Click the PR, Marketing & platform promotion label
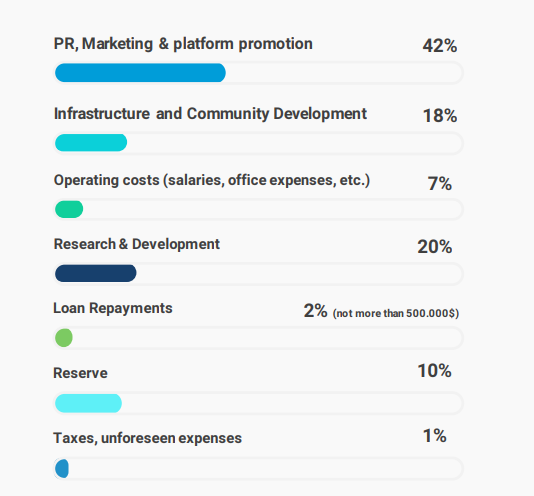534x496 pixels. click(183, 44)
